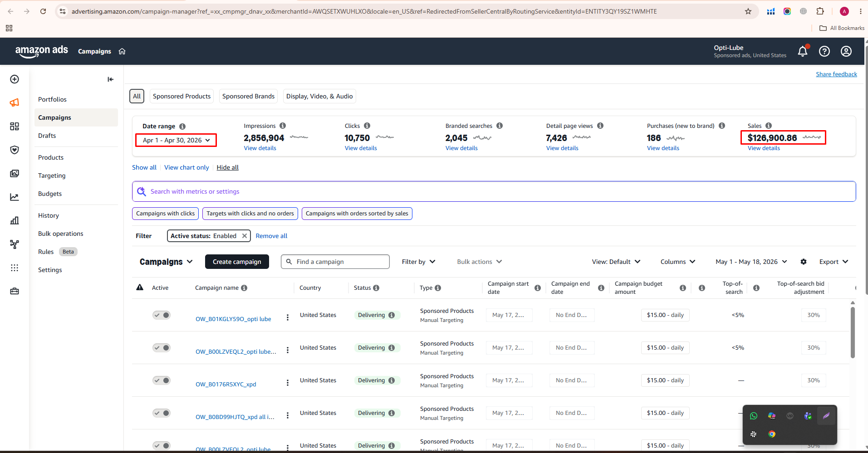Open the View: Default dropdown
The height and width of the screenshot is (453, 868).
[616, 262]
